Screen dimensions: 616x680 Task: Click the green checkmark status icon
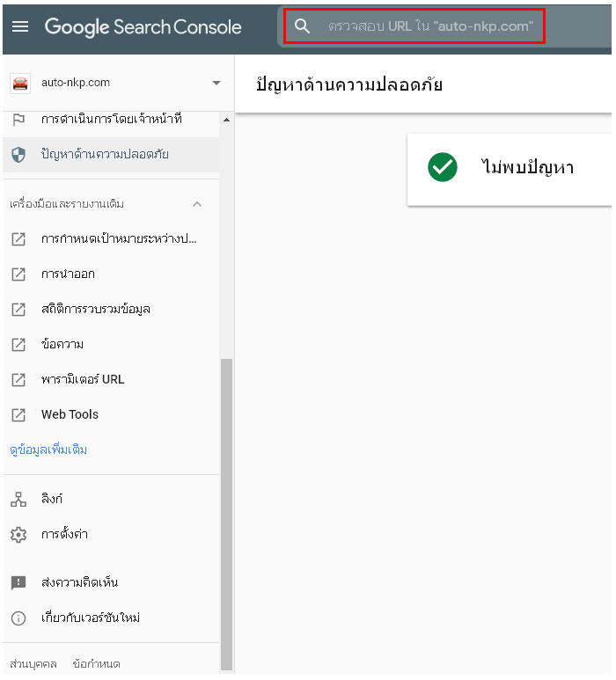tap(442, 167)
